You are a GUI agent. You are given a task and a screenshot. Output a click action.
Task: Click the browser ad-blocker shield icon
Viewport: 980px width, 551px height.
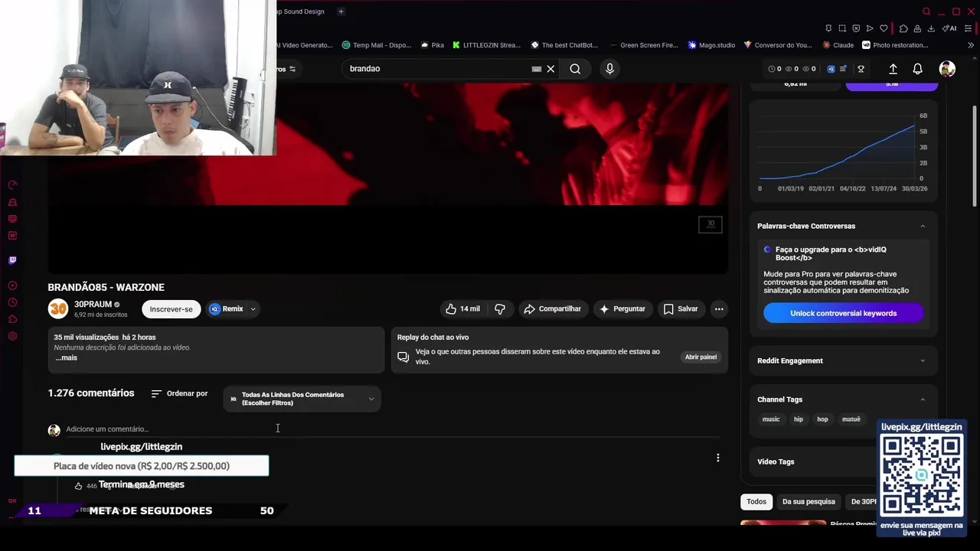point(856,28)
